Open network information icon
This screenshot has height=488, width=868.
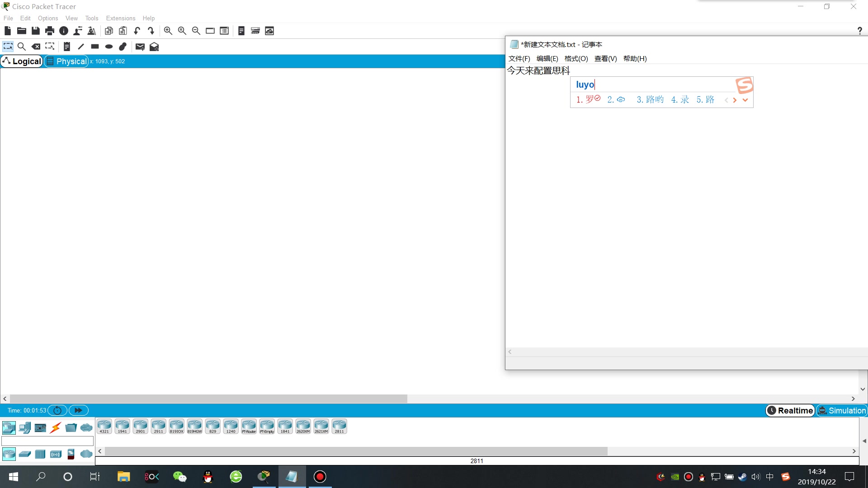[x=64, y=31]
